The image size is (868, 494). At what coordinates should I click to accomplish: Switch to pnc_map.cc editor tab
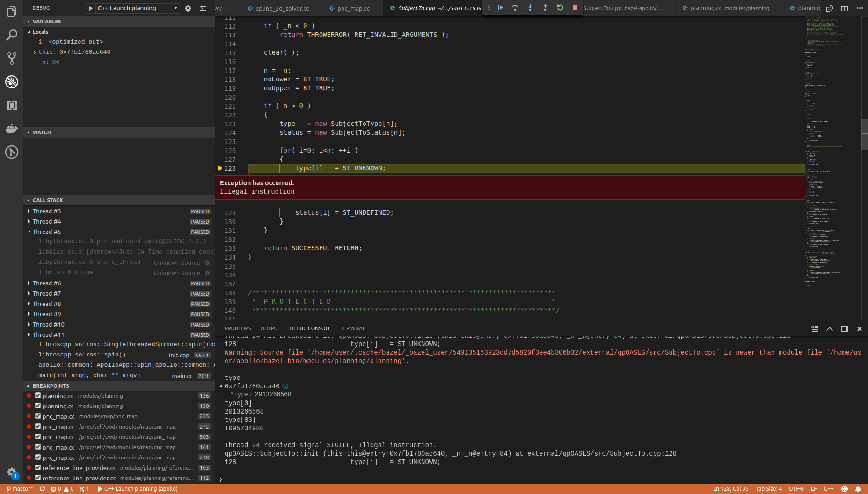352,8
